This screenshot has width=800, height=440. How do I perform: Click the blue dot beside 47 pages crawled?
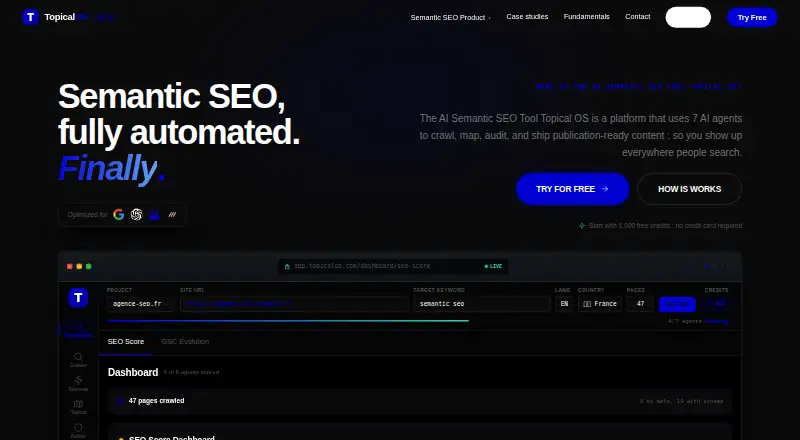pyautogui.click(x=120, y=401)
